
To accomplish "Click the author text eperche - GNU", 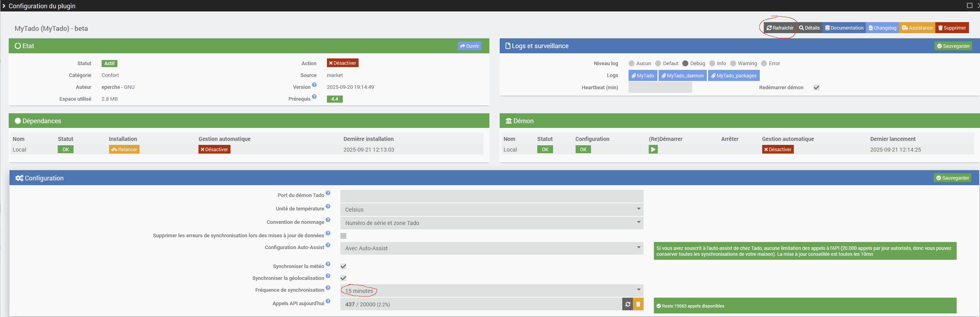I will tap(118, 87).
